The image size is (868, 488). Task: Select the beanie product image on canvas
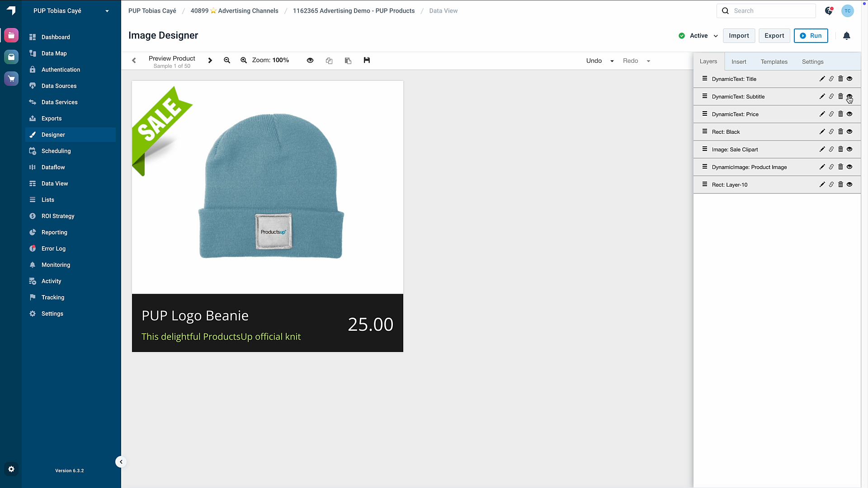click(x=271, y=186)
